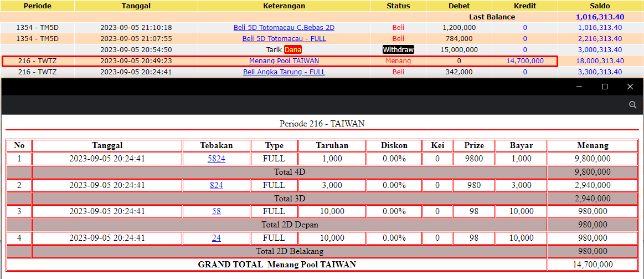Viewport: 644px width, 279px height.
Task: Select the Saldo column header
Action: tap(601, 6)
